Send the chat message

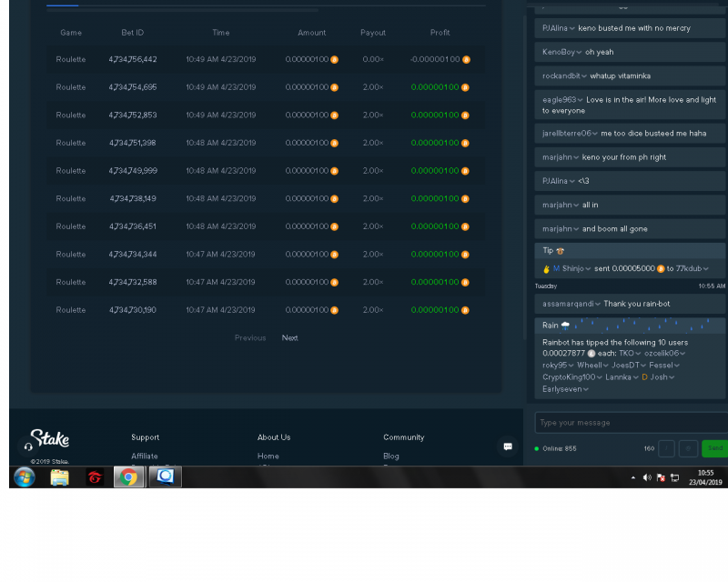(715, 448)
